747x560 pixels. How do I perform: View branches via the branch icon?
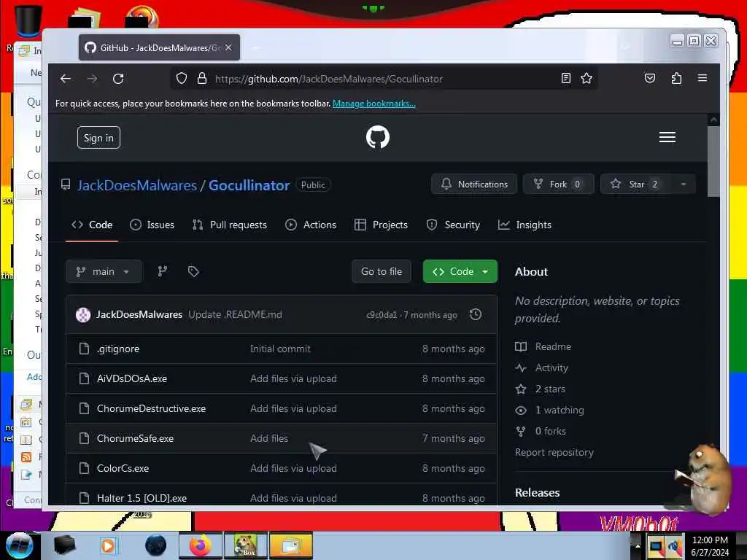pos(163,271)
